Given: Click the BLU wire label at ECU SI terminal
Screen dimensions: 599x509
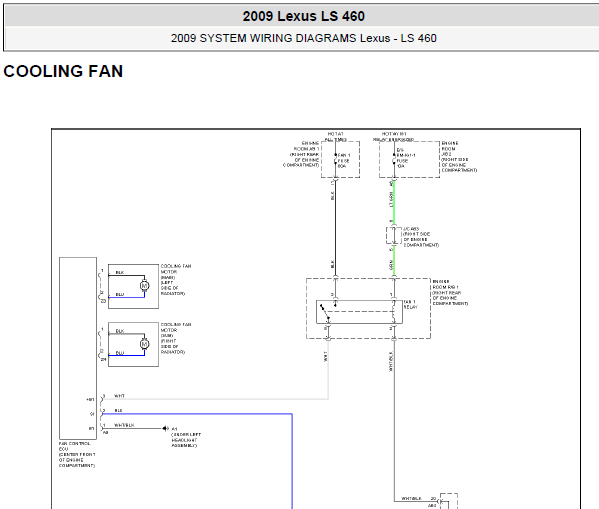Looking at the screenshot, I should pyautogui.click(x=118, y=410).
